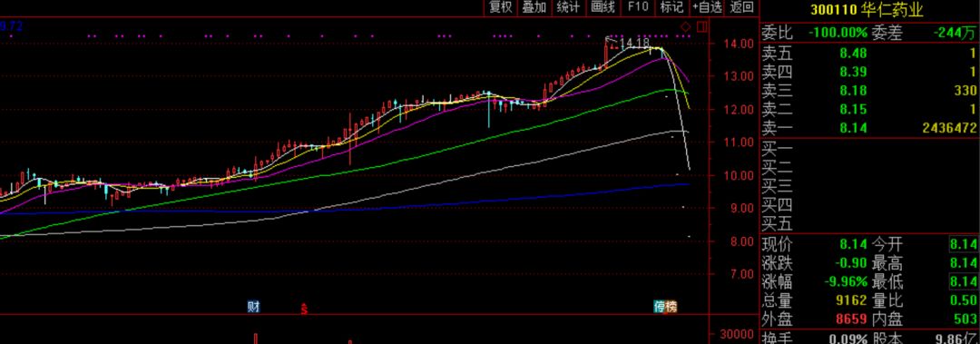The height and width of the screenshot is (344, 980).
Task: Click the 复权 toolbar button
Action: tap(501, 7)
